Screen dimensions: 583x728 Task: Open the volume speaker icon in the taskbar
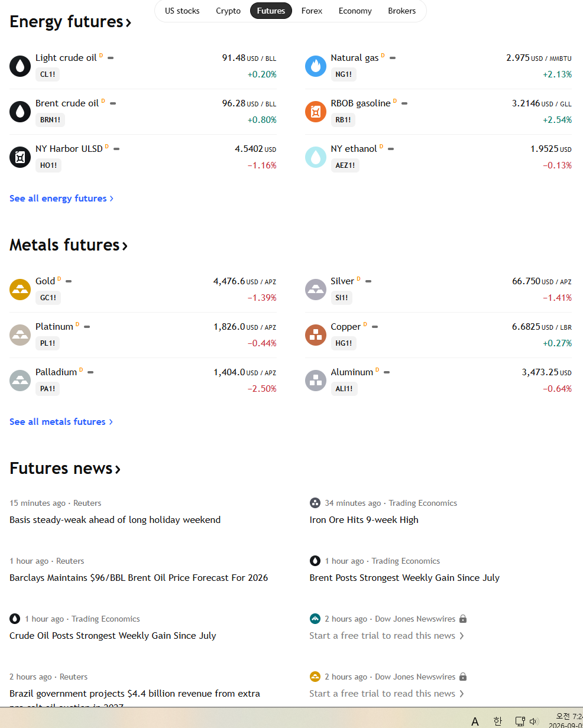coord(534,721)
